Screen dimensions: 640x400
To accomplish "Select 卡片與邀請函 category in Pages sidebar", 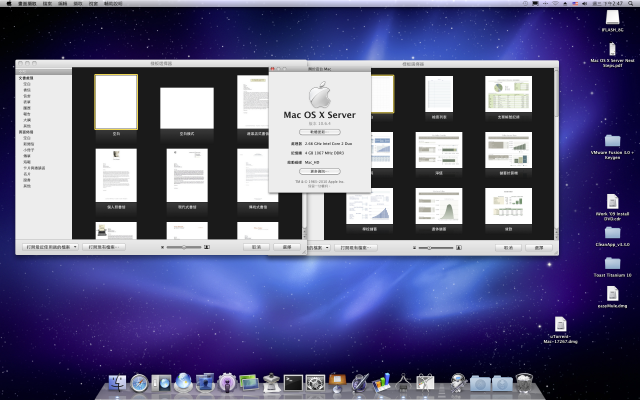I will pyautogui.click(x=34, y=168).
